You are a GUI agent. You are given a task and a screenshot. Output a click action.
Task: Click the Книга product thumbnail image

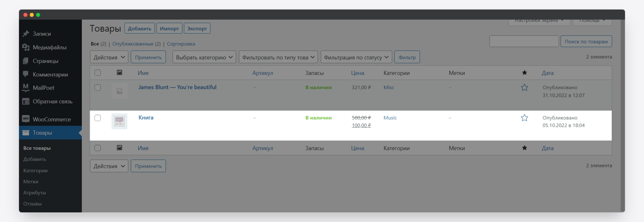coord(119,121)
